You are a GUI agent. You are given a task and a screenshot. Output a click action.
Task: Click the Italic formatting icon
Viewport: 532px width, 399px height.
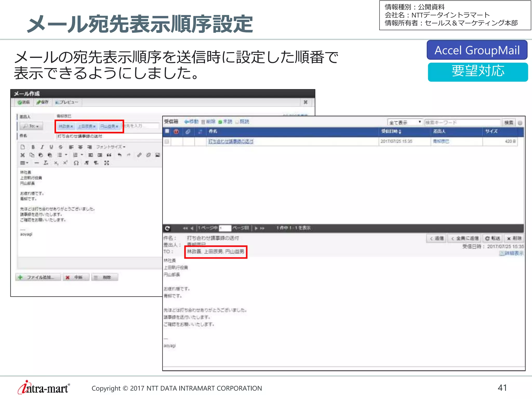point(42,147)
